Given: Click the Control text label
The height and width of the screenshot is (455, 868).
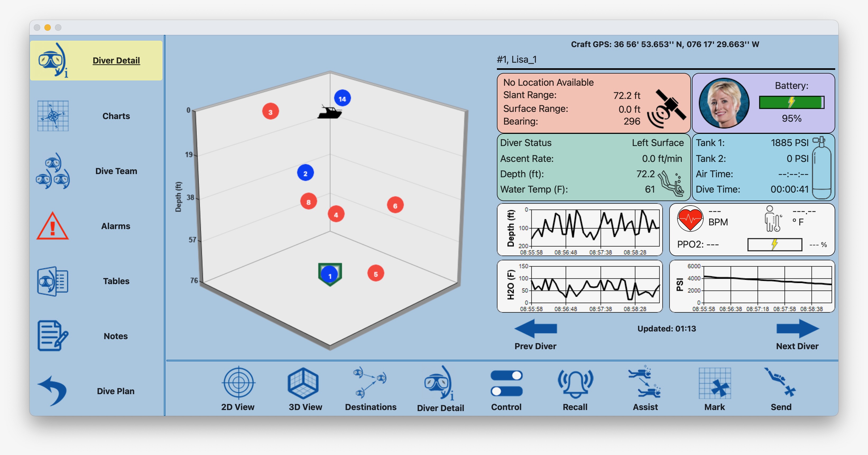Looking at the screenshot, I should [x=506, y=407].
